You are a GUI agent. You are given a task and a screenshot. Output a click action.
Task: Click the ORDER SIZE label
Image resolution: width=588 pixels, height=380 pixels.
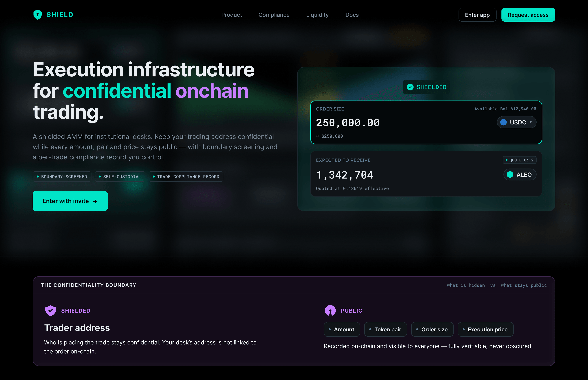(330, 109)
